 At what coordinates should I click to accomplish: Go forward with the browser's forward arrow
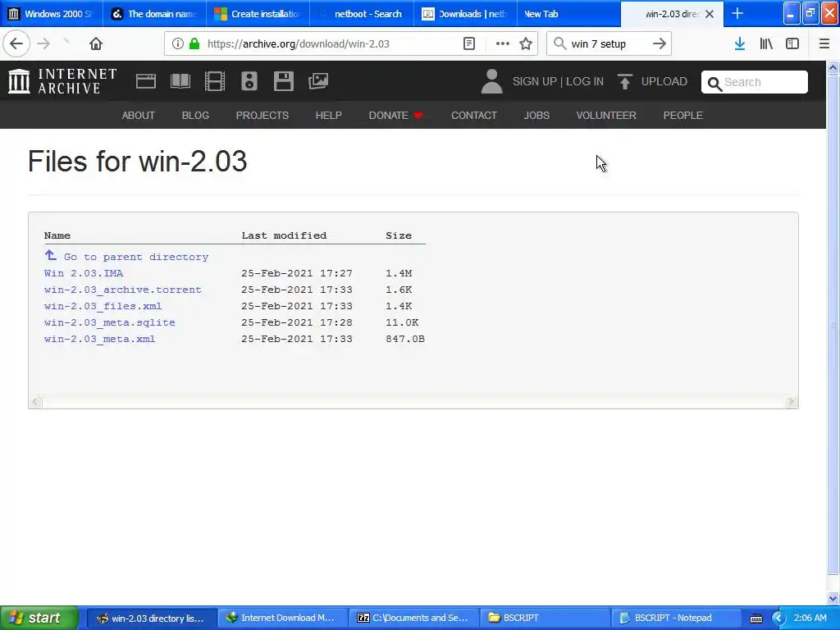pos(44,44)
